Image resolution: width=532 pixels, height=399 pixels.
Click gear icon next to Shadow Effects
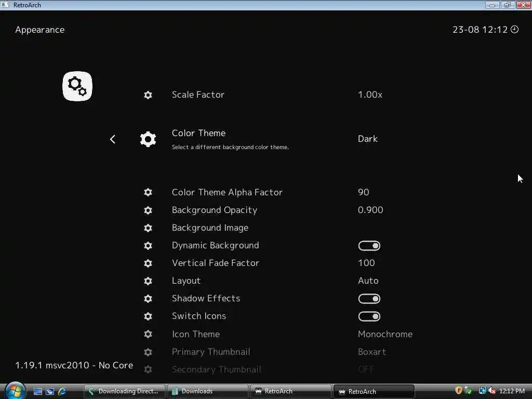point(148,299)
